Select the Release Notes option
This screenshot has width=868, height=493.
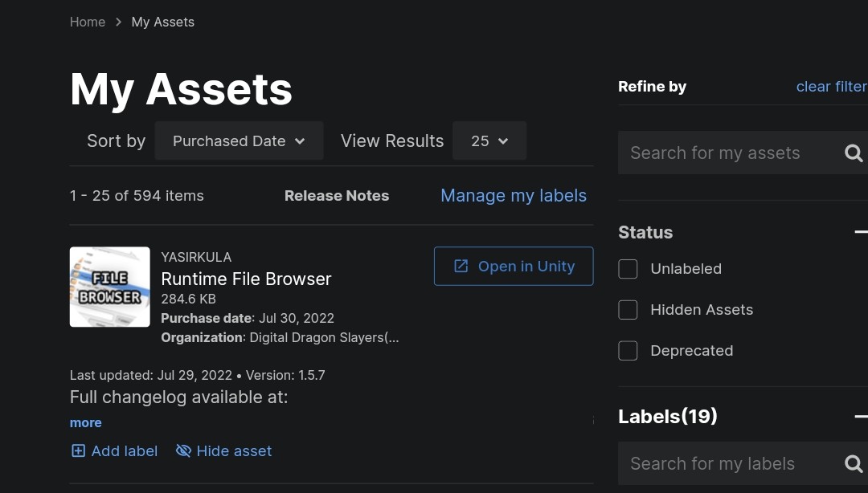pos(337,195)
